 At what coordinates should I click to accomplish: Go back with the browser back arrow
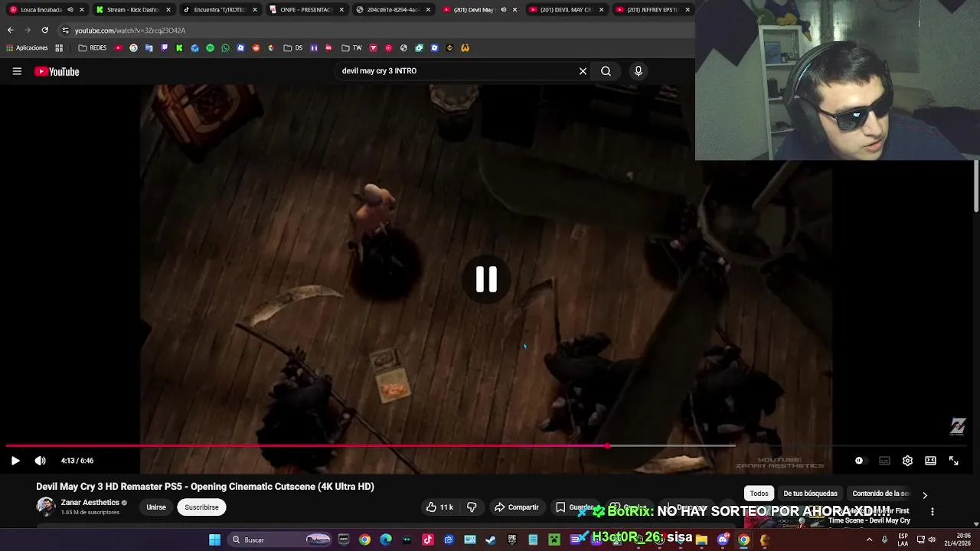tap(10, 30)
